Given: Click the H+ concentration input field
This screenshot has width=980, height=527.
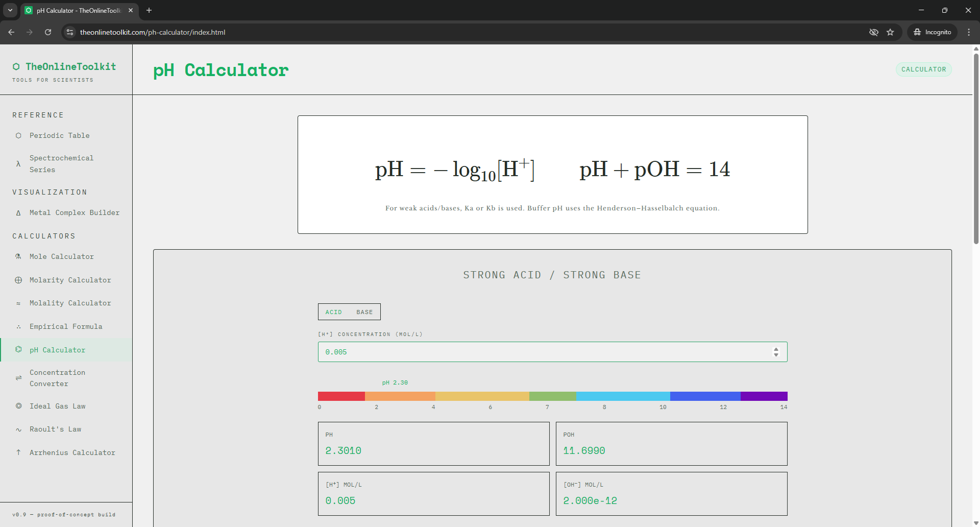Looking at the screenshot, I should coord(552,352).
